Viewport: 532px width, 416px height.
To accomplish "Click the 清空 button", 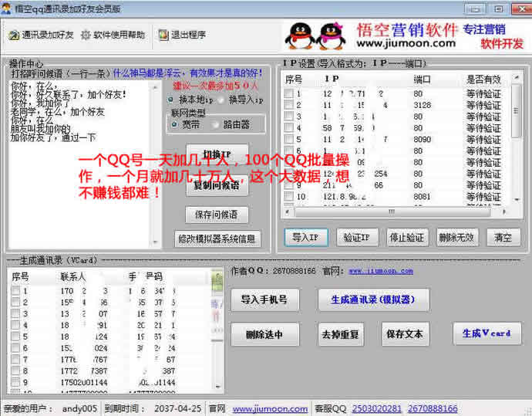I will click(x=503, y=238).
